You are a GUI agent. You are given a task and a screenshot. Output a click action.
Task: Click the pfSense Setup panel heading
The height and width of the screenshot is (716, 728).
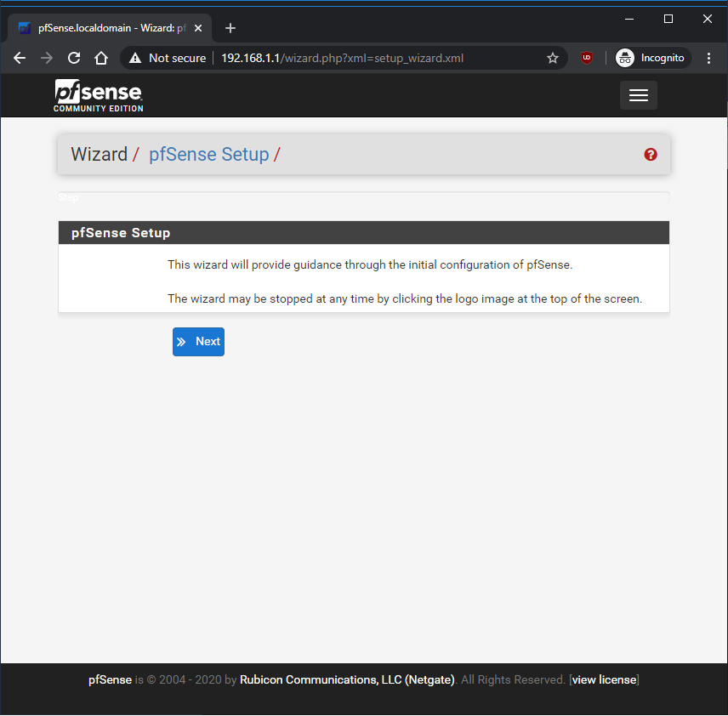121,233
